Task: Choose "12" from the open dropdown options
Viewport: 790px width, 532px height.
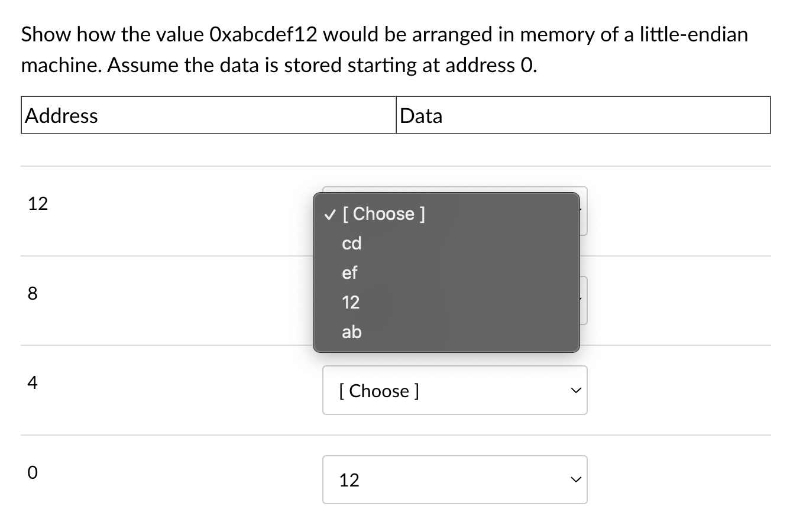Action: [351, 302]
